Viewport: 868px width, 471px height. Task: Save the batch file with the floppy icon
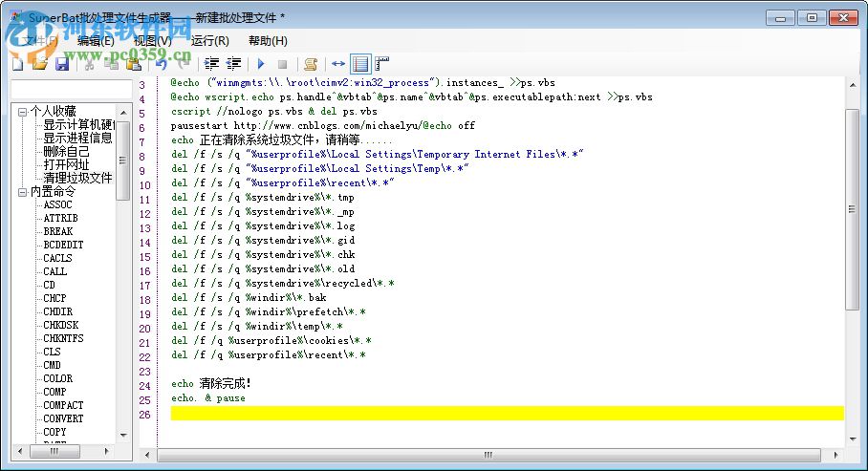(62, 64)
